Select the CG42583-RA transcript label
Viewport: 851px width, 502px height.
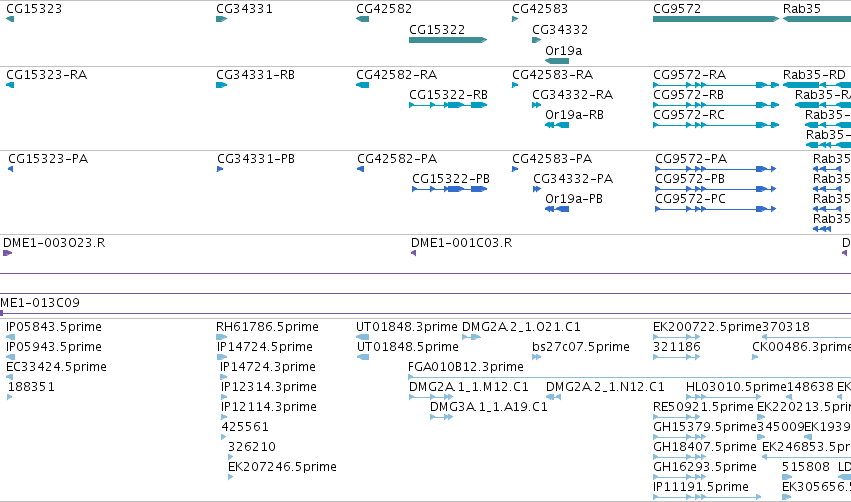click(x=552, y=74)
